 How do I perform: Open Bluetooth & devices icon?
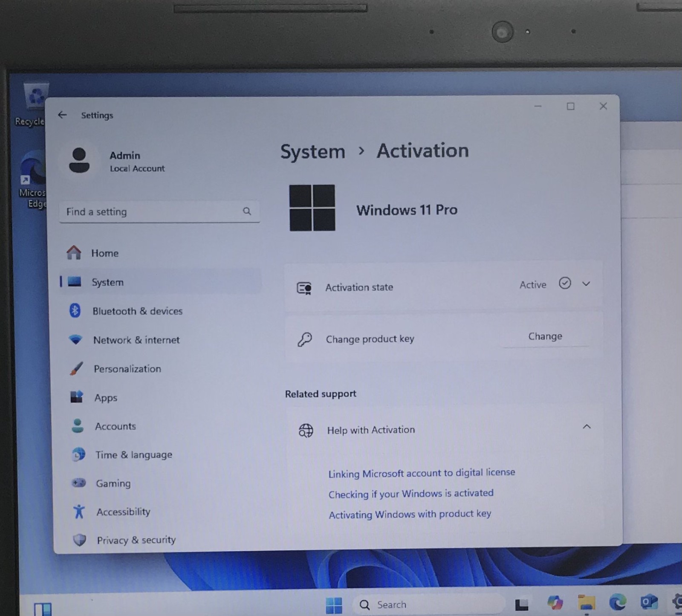pyautogui.click(x=75, y=310)
